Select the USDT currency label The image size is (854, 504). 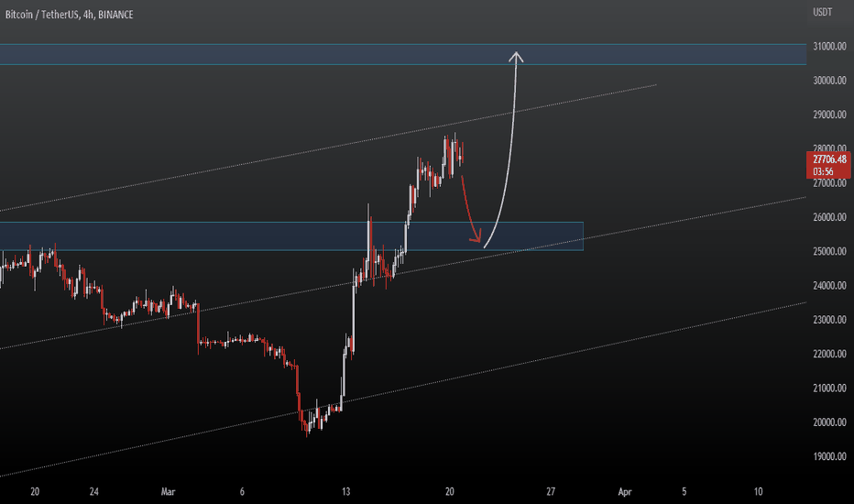[x=823, y=12]
